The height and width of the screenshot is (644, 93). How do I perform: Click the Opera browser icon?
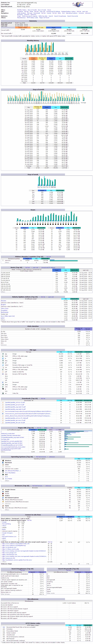[3, 506]
